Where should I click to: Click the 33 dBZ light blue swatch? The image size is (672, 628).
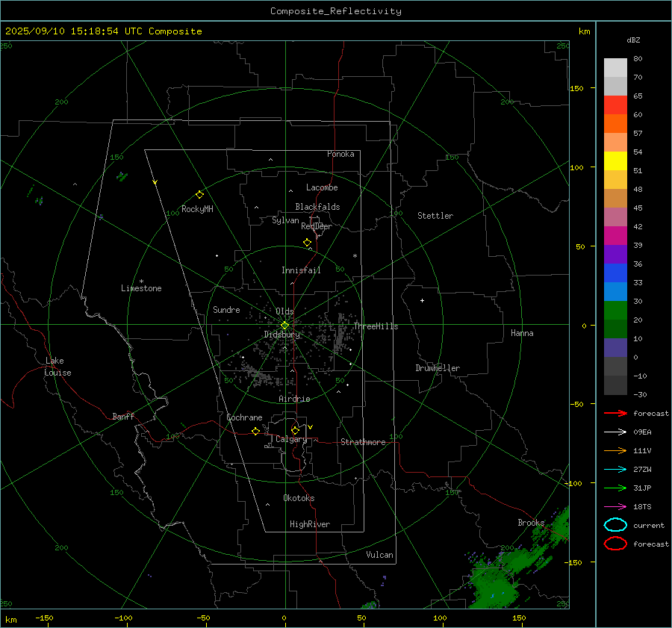tap(615, 291)
